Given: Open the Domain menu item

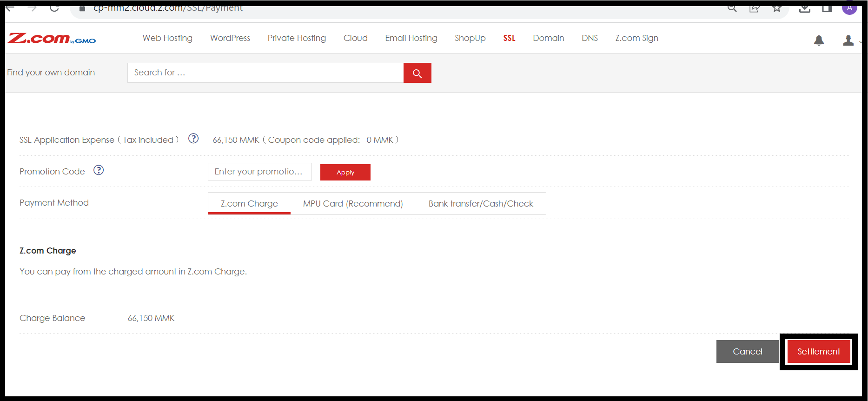Looking at the screenshot, I should (549, 38).
